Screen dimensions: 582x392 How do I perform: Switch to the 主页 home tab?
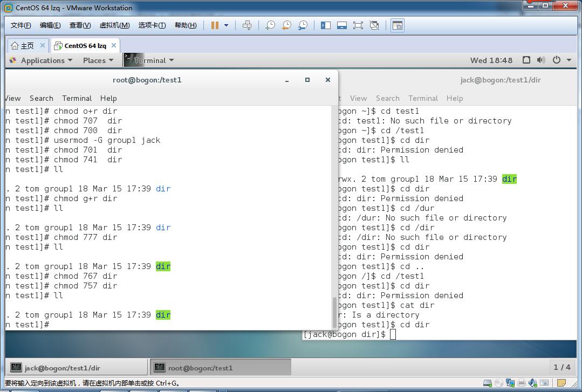tap(23, 46)
